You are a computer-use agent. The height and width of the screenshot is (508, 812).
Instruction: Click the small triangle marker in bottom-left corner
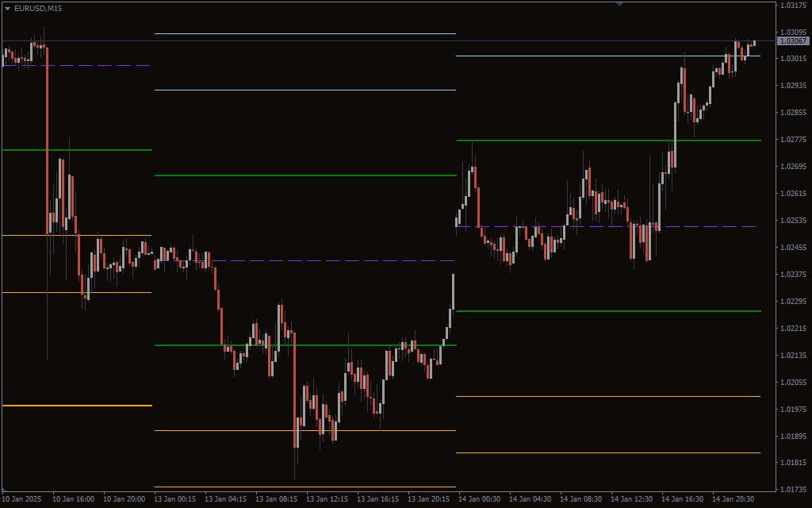4,488
